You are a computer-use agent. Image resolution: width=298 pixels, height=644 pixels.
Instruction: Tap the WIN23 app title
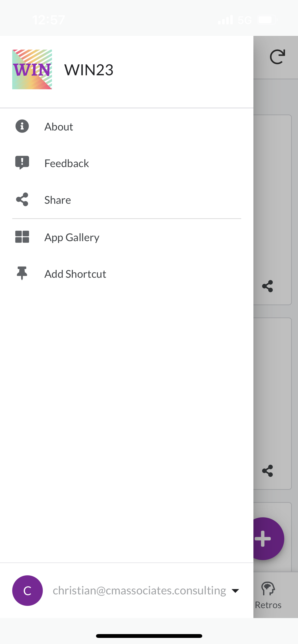click(89, 70)
